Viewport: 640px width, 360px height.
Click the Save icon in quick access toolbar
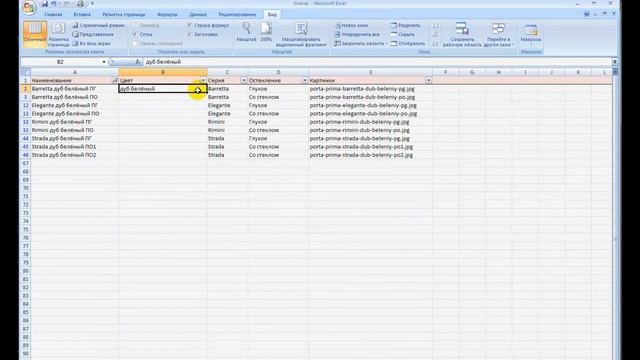(44, 4)
